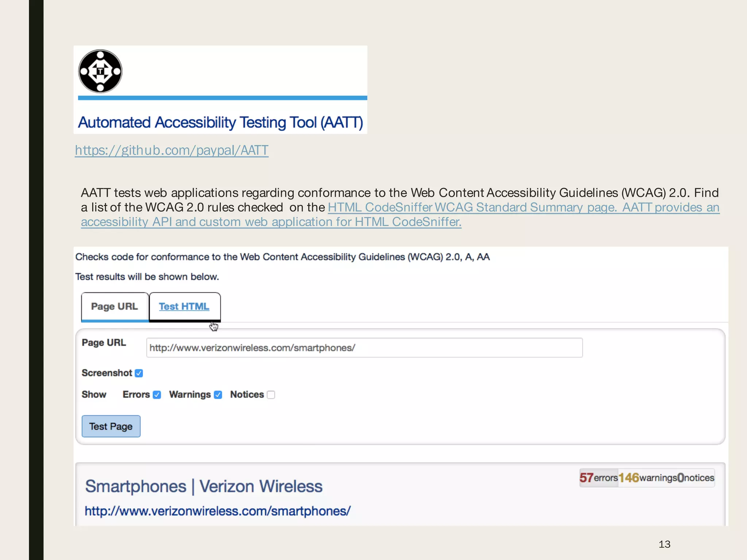Click the 0 notices count badge
747x560 pixels.
tap(696, 478)
